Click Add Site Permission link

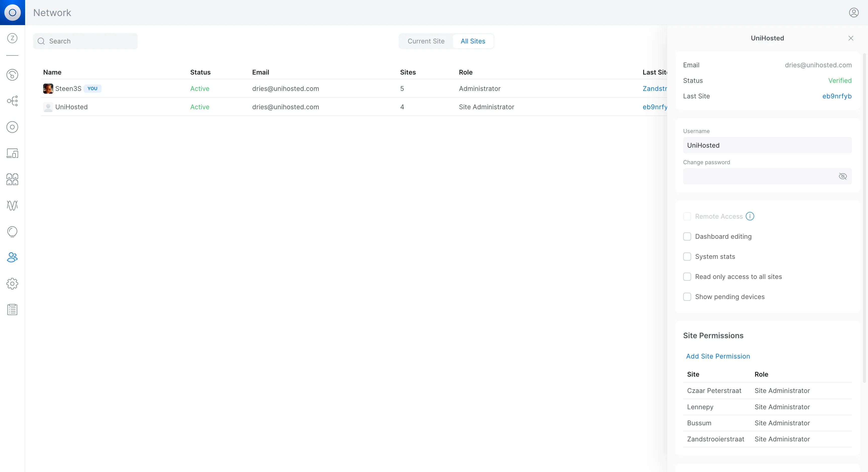coord(718,356)
